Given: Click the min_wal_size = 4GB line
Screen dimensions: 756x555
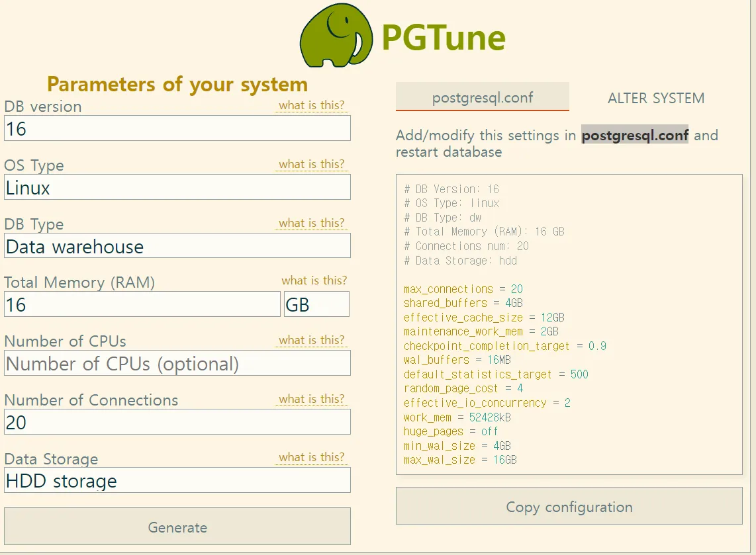Looking at the screenshot, I should pyautogui.click(x=457, y=446).
